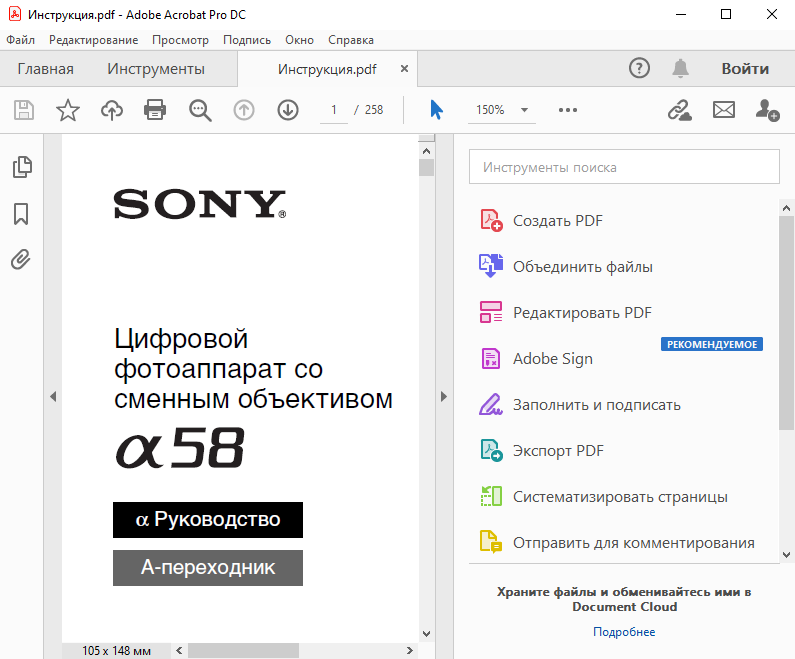Screen dimensions: 795x659
Task: Go to next page arrow icon
Action: (x=288, y=110)
